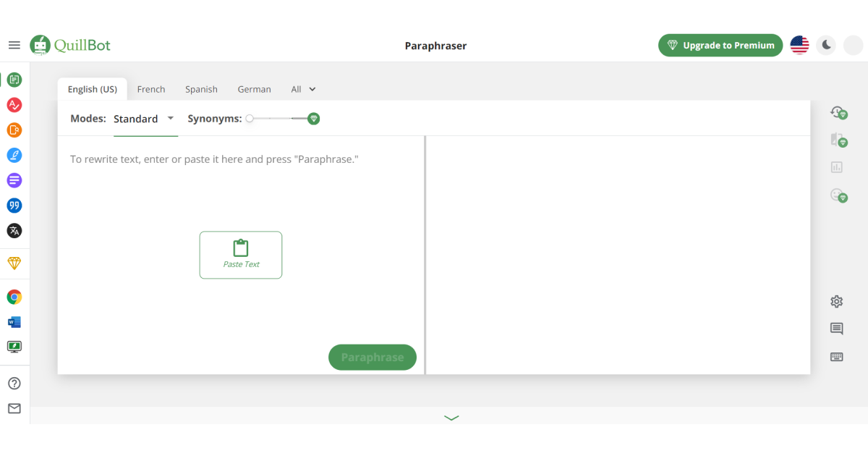
Task: Select the English (US) tab
Action: click(93, 89)
